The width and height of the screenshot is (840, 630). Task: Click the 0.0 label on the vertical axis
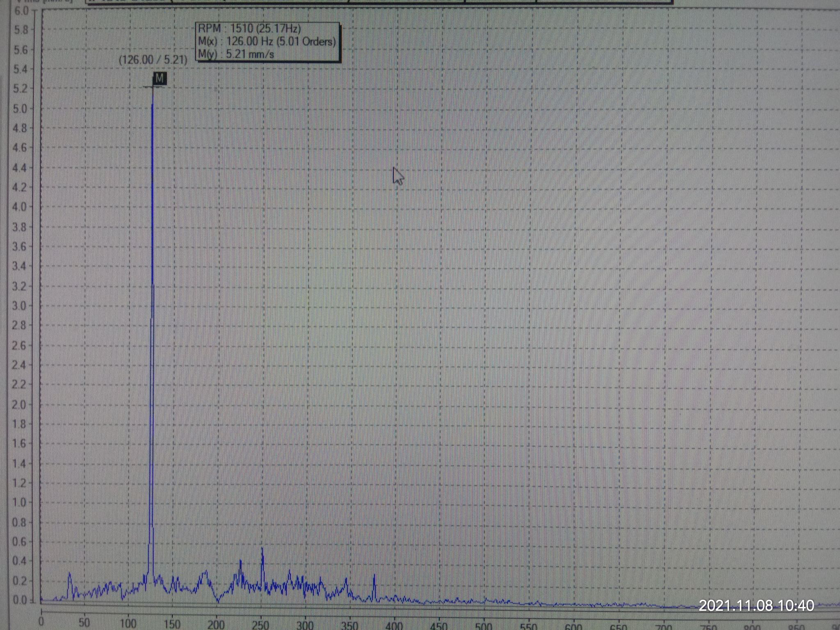click(20, 600)
